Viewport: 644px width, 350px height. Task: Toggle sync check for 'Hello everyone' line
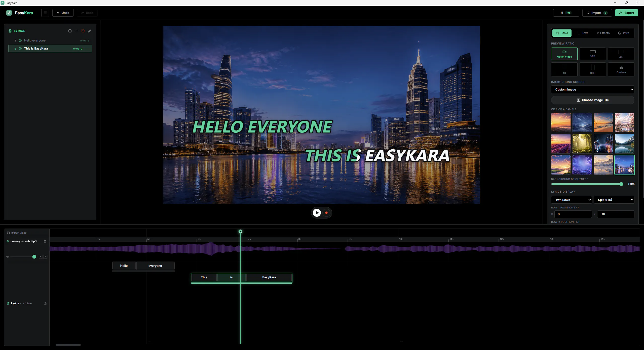click(x=20, y=40)
